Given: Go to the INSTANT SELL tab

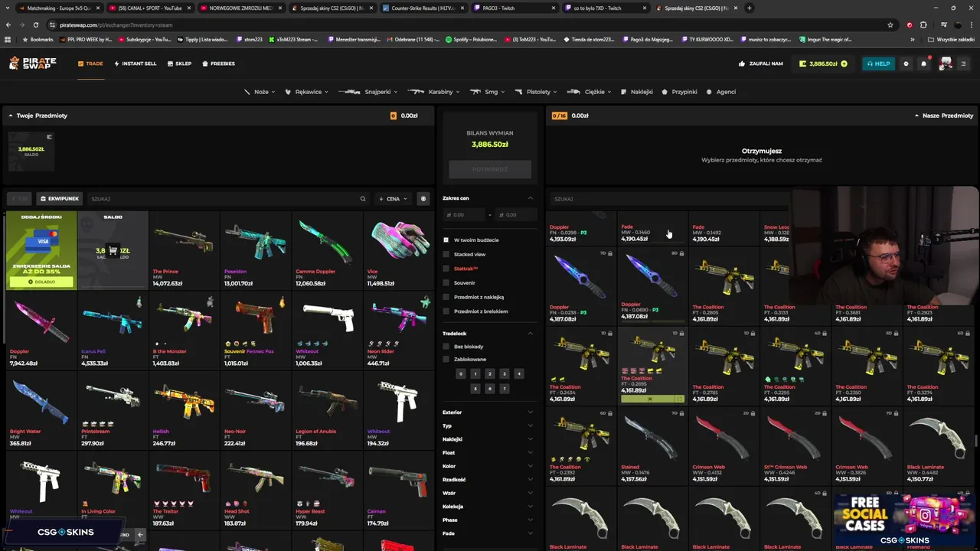Looking at the screenshot, I should coord(135,64).
